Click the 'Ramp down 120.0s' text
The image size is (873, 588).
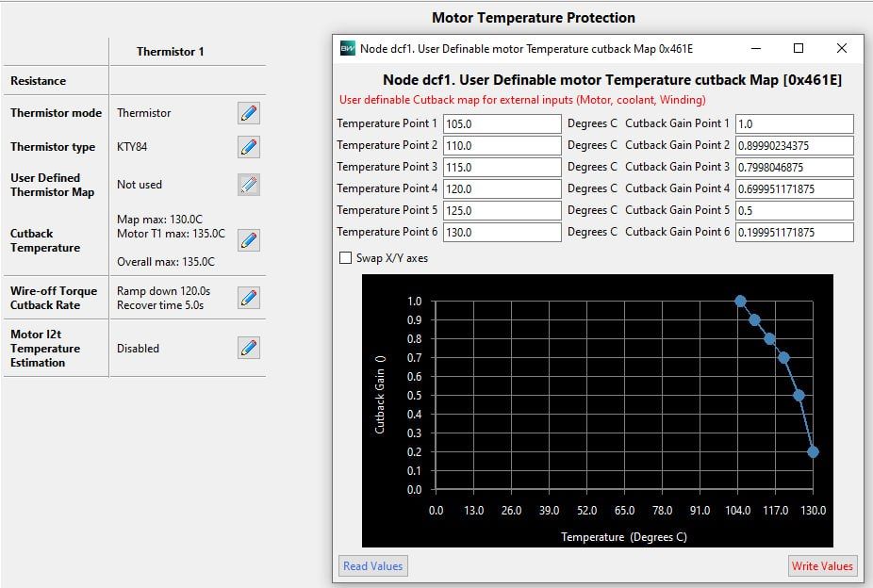tap(163, 291)
